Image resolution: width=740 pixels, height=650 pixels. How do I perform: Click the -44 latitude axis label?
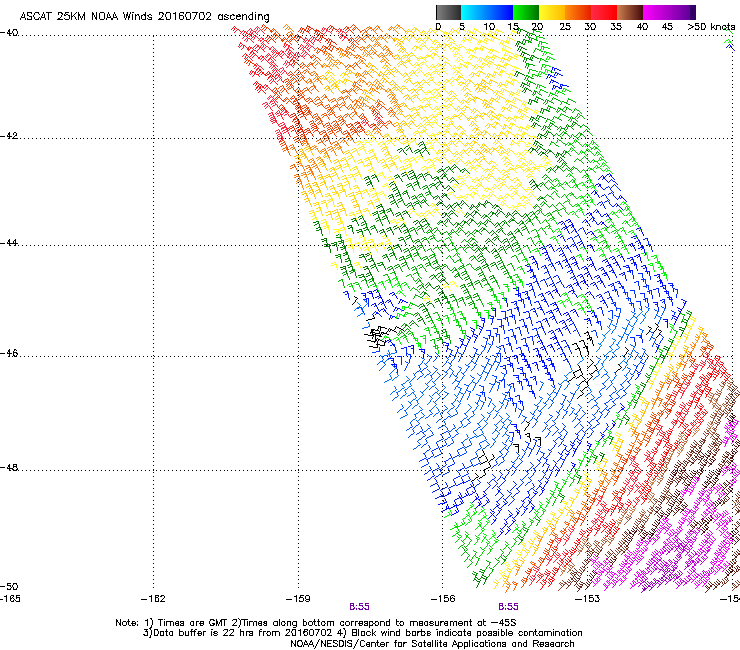[9, 243]
